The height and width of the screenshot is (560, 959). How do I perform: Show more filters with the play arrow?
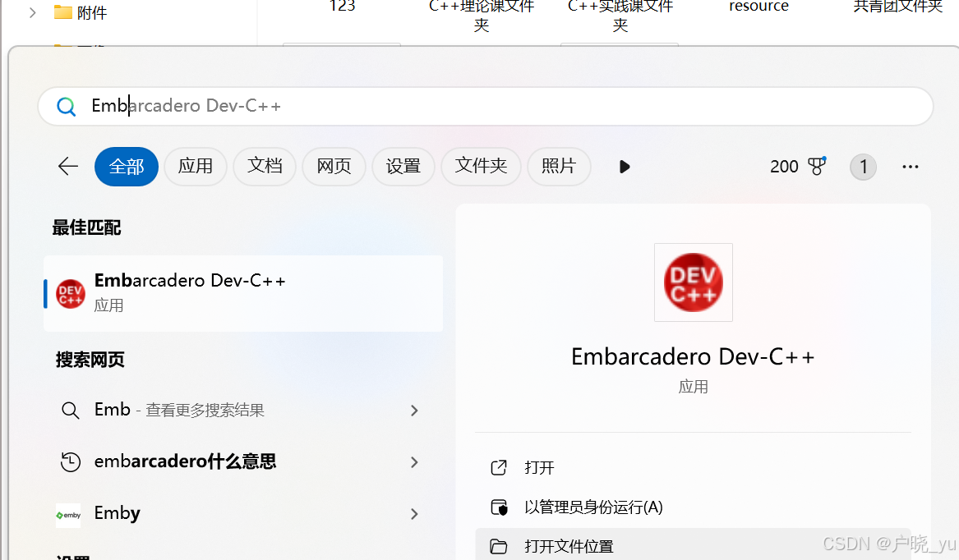point(624,167)
